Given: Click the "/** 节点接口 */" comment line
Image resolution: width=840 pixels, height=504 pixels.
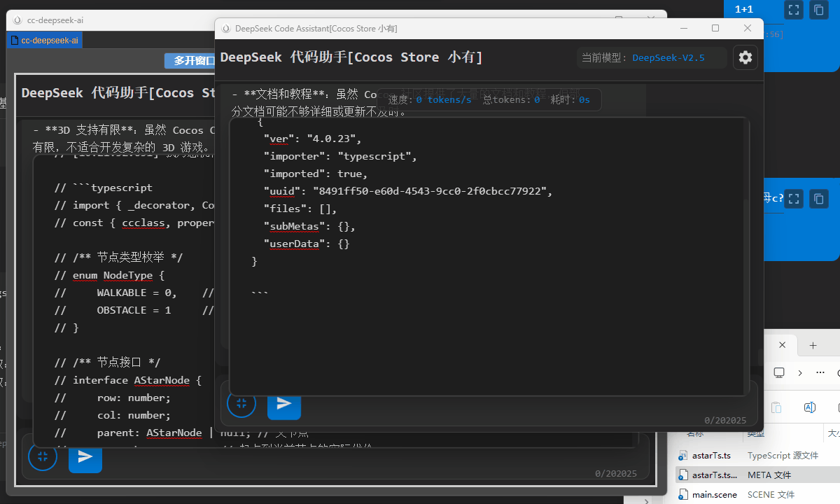Looking at the screenshot, I should pyautogui.click(x=107, y=363).
